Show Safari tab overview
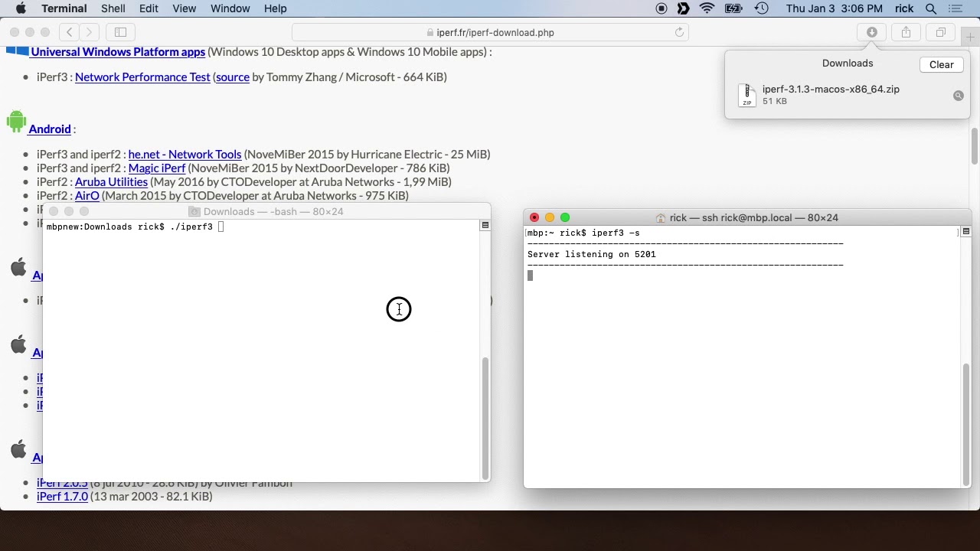The image size is (980, 551). (x=940, y=32)
